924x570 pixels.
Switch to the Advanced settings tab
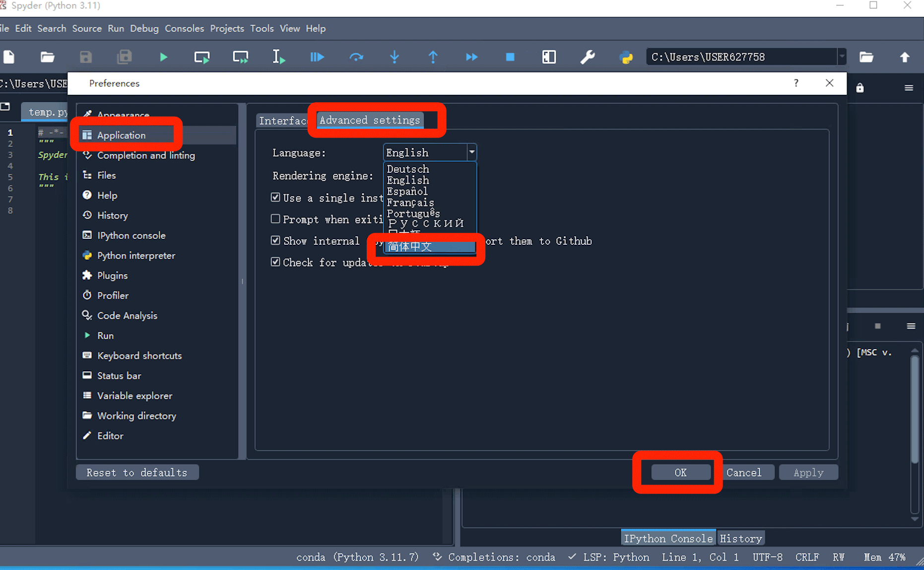tap(370, 120)
